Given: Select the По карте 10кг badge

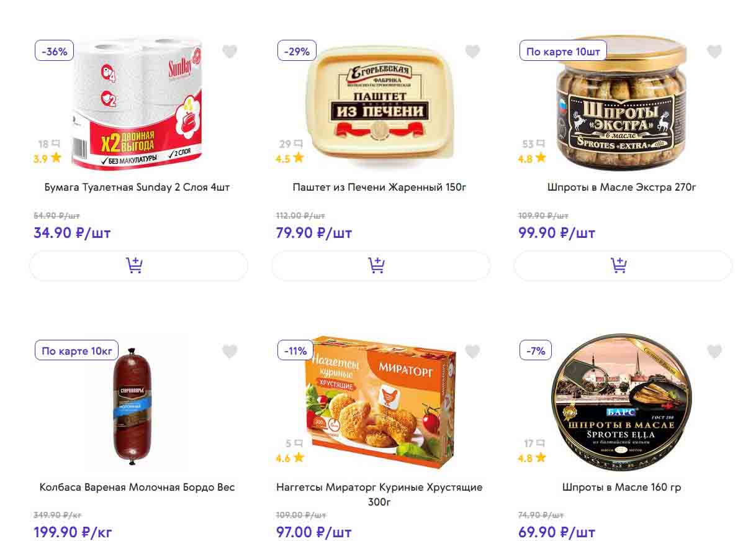Looking at the screenshot, I should [x=76, y=351].
